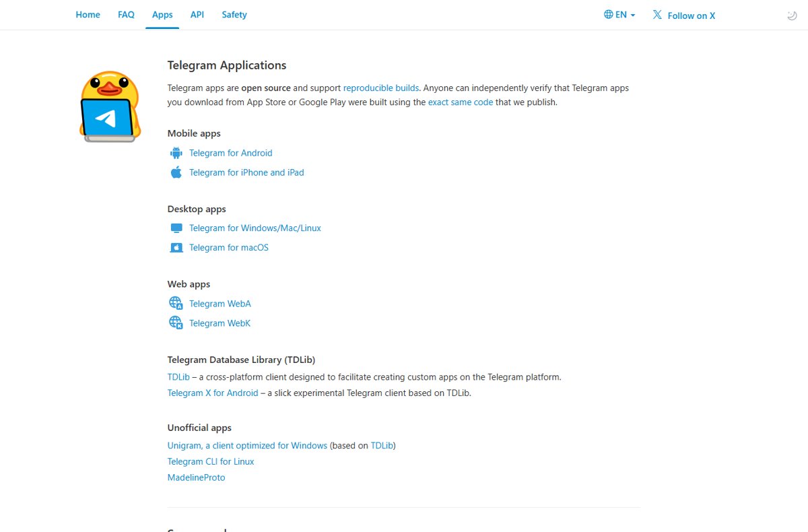Click the macOS laptop icon
Viewport: 808px width, 532px height.
point(176,248)
